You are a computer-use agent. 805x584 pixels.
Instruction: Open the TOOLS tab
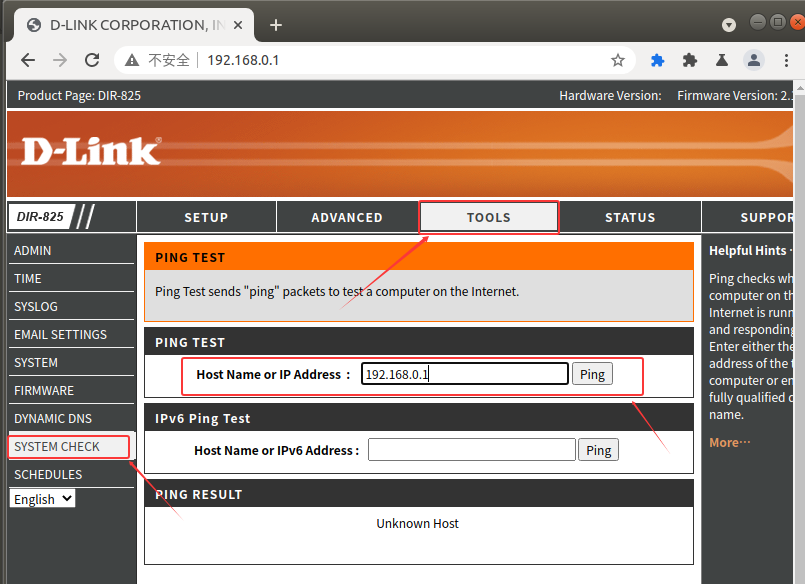point(489,217)
